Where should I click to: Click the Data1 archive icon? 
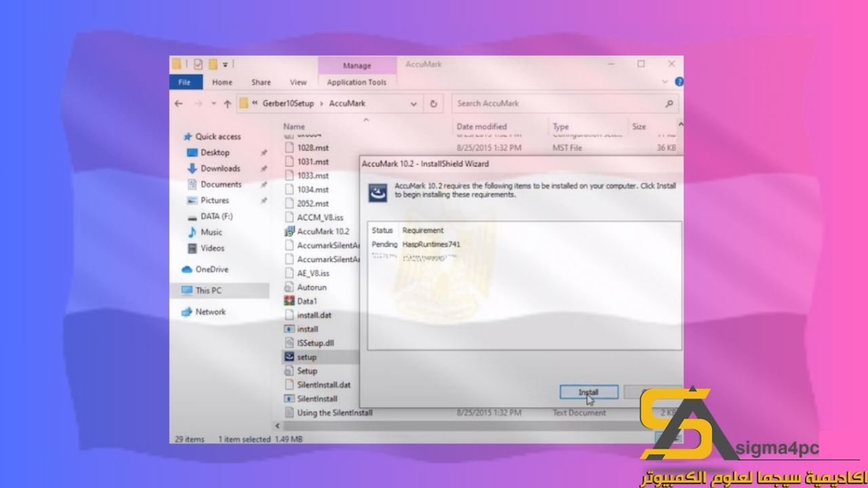click(288, 301)
